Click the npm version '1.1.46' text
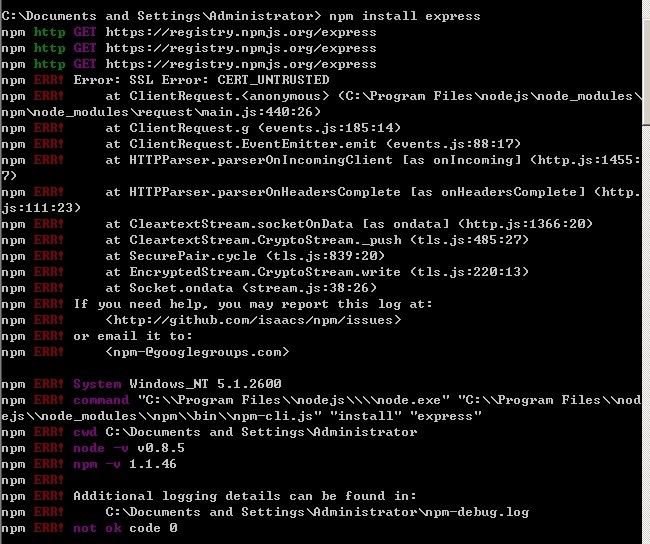The height and width of the screenshot is (544, 650). [x=153, y=464]
